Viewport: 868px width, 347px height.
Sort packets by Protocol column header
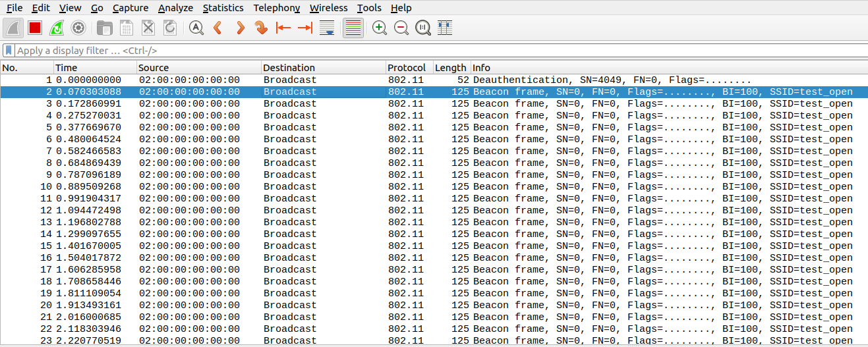406,68
